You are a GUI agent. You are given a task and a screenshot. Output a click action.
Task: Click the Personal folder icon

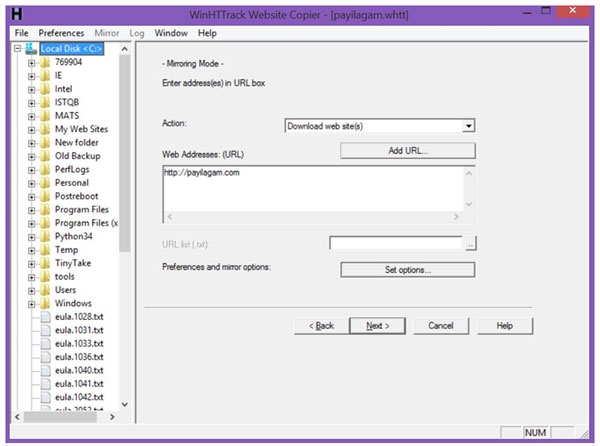[x=45, y=183]
